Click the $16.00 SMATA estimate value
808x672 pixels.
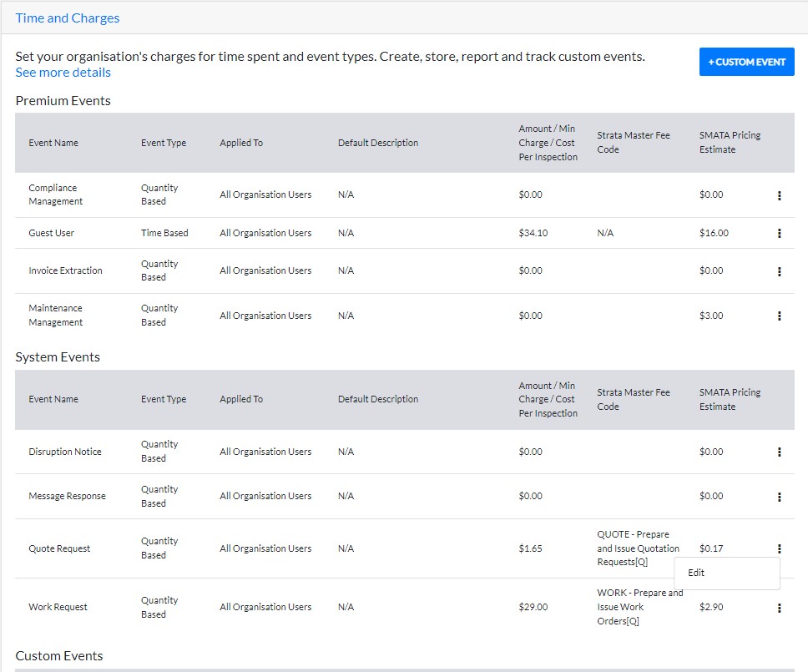(x=715, y=233)
